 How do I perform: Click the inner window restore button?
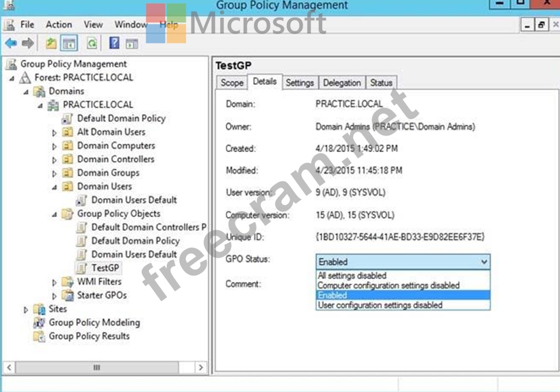click(x=542, y=25)
